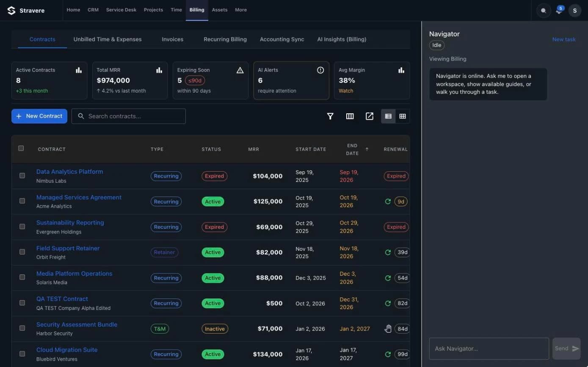Click the Ask Navigator input box

(489, 348)
